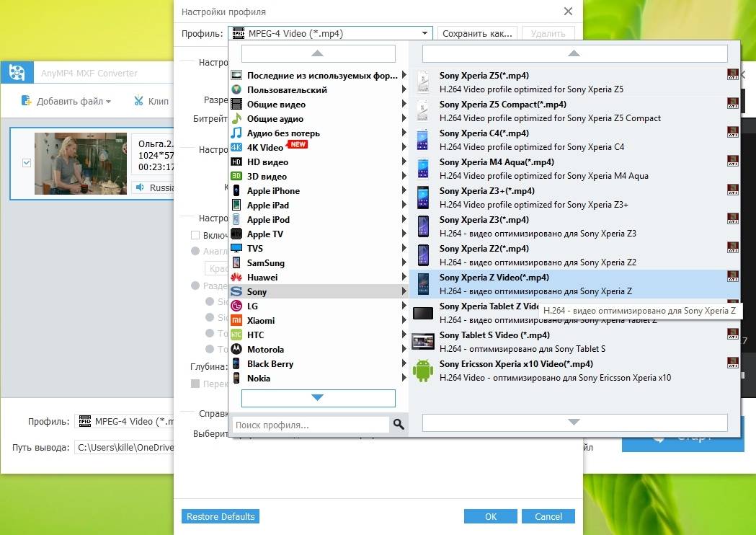Click the 'Поиск профиля' search field
This screenshot has height=535, width=756.
(311, 425)
